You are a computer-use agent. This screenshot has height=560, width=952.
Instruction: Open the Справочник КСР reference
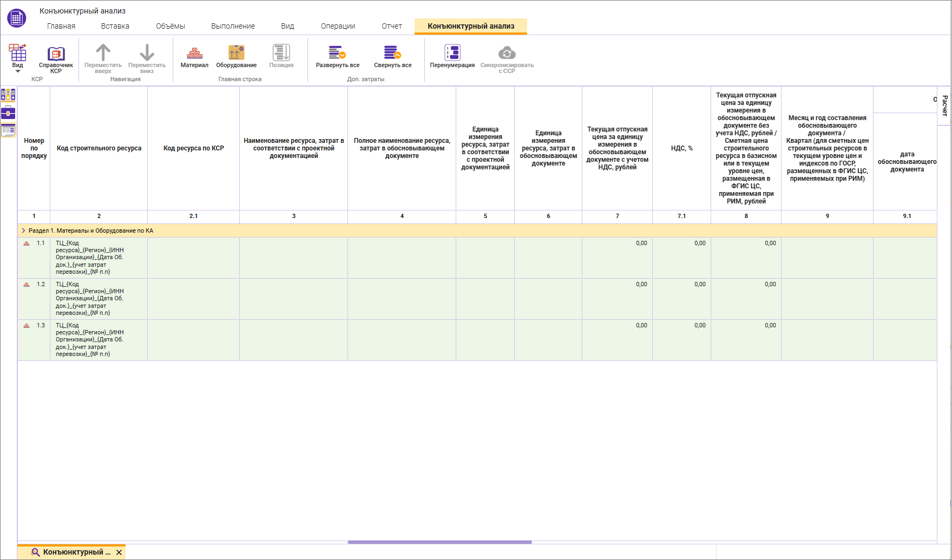click(56, 58)
